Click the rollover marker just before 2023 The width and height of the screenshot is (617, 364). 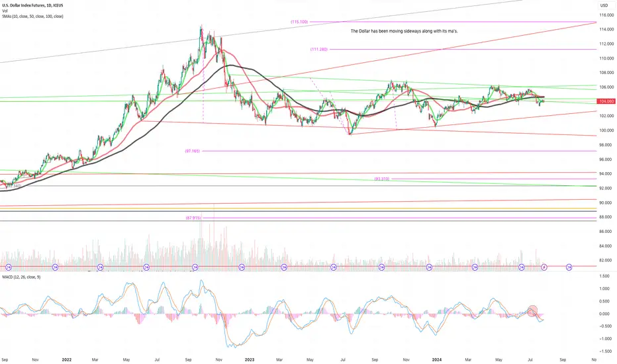tap(242, 267)
